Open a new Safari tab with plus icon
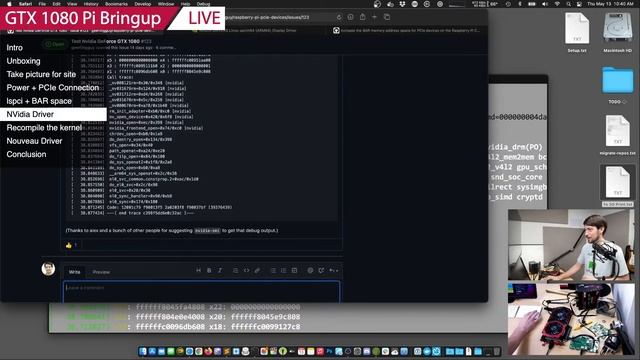The width and height of the screenshot is (640, 360). 374,17
